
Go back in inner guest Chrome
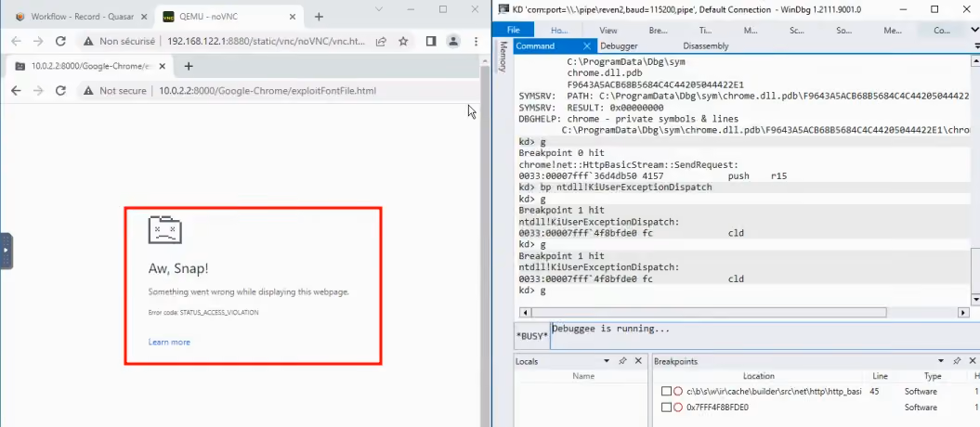click(x=16, y=91)
